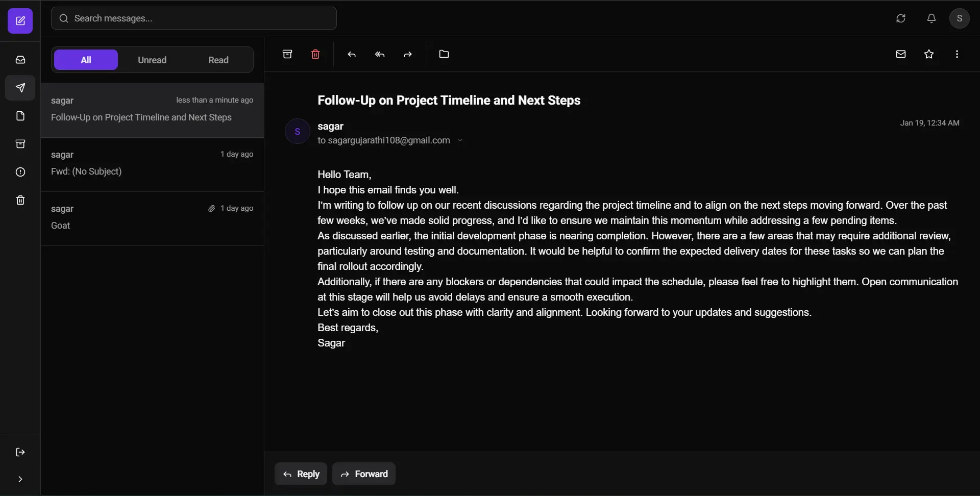980x496 pixels.
Task: Switch to the Read filter tab
Action: point(218,60)
